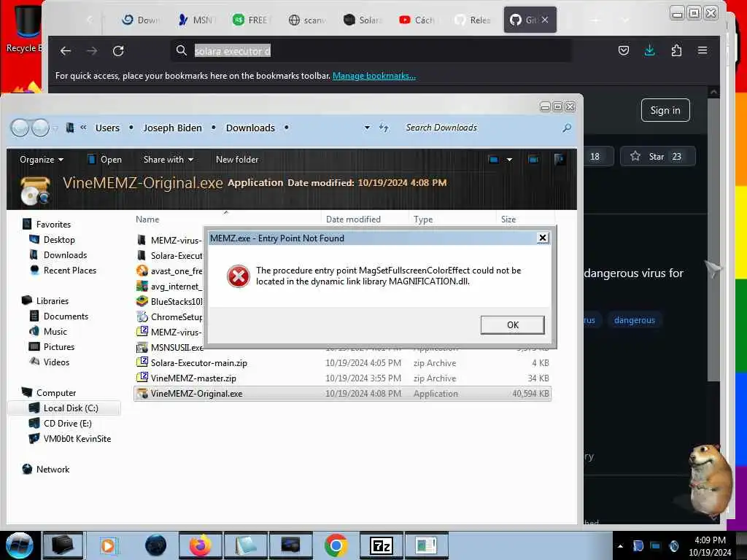Click the taskbar clock showing 4:09 PM
The height and width of the screenshot is (560, 747).
710,545
